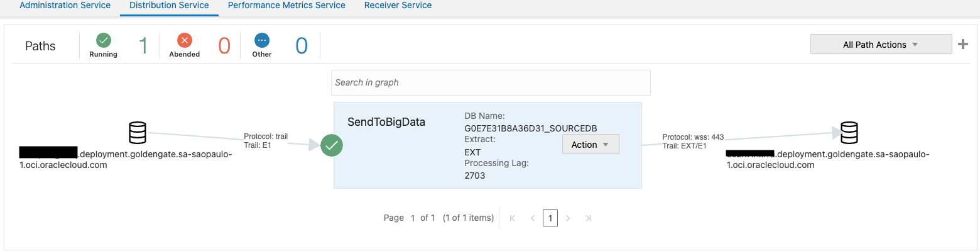Click previous page chevron
This screenshot has height=251, width=980.
533,218
